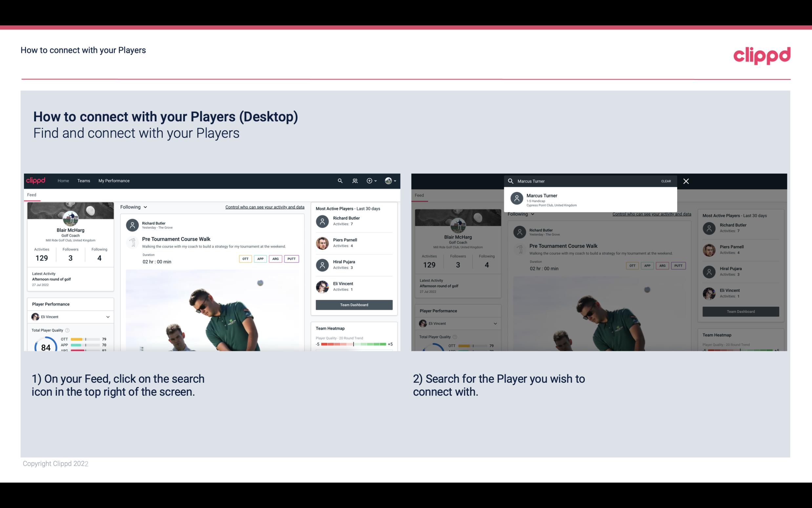Image resolution: width=812 pixels, height=508 pixels.
Task: Toggle the PUTT performance filter
Action: [x=291, y=259]
